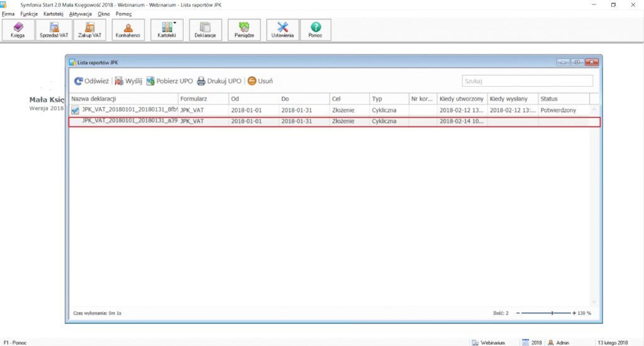Image resolution: width=644 pixels, height=346 pixels.
Task: Open Sprzedaż VAT register
Action: pos(53,30)
